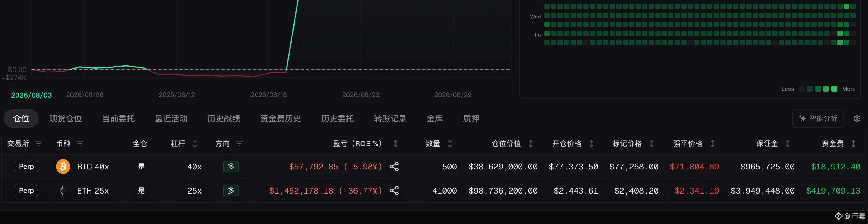The width and height of the screenshot is (868, 224).
Task: Click the Bitcoin coin icon
Action: (x=63, y=167)
